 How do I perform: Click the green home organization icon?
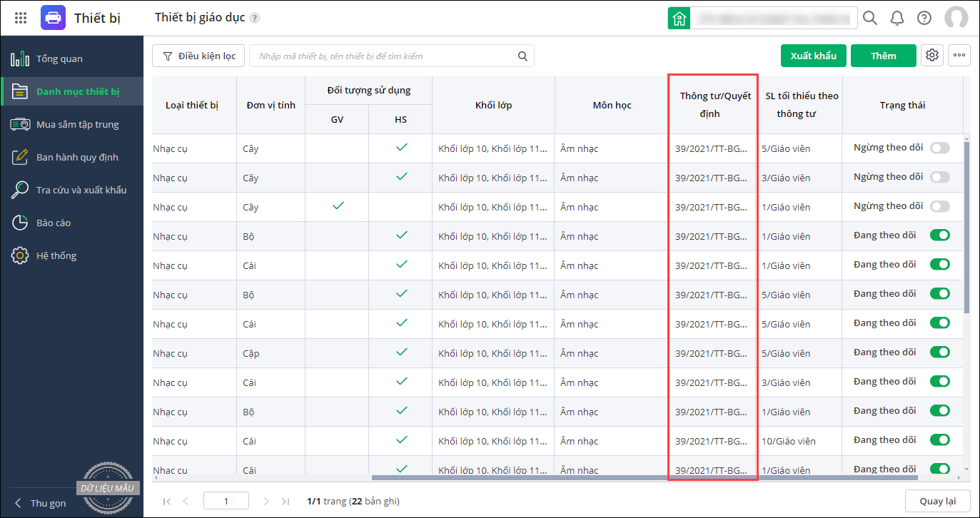[679, 19]
